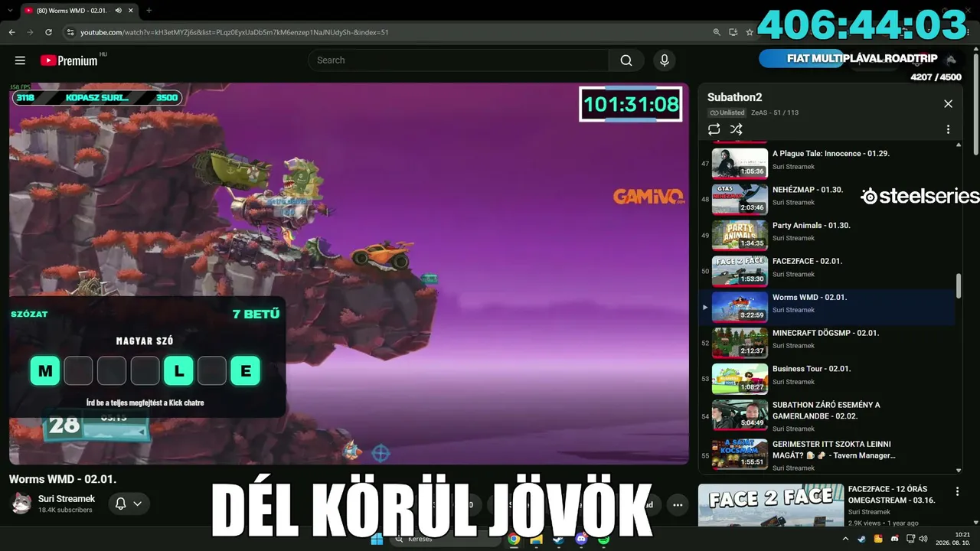The image size is (980, 551).
Task: Click the search magnifier button
Action: (x=626, y=60)
